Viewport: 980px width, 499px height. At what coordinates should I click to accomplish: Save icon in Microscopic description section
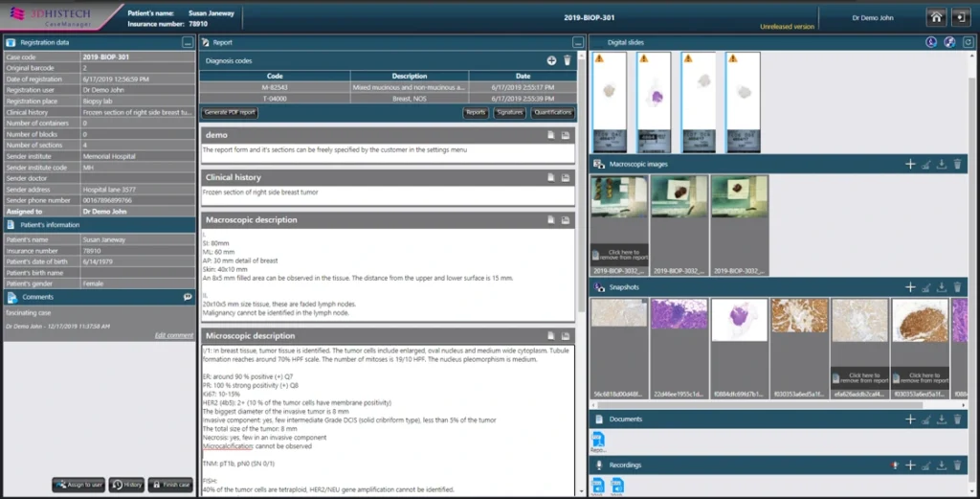(565, 336)
